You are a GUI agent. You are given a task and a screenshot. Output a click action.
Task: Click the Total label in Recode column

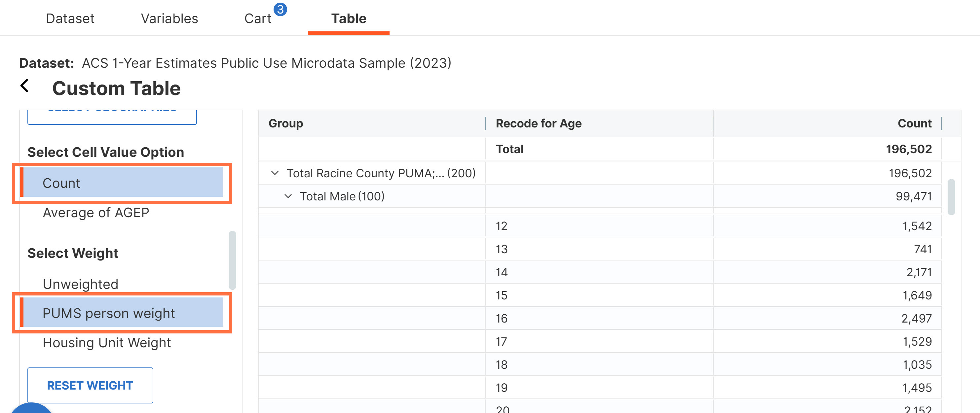(509, 149)
